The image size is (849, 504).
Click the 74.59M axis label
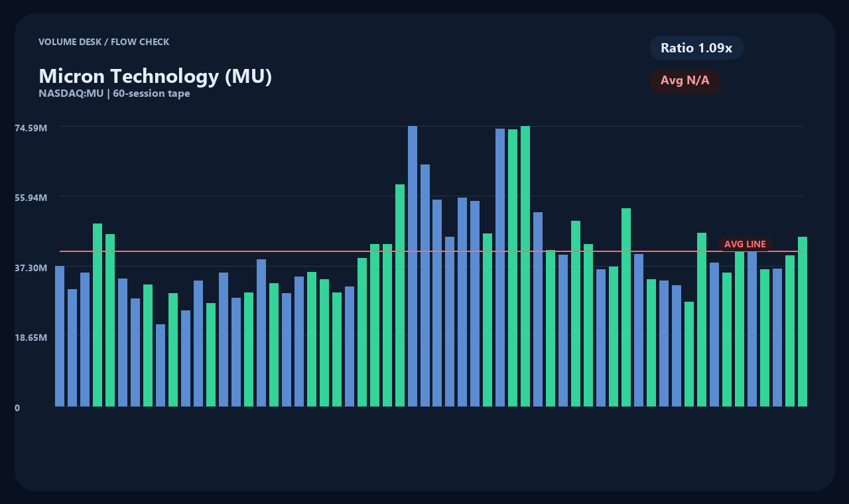coord(31,127)
